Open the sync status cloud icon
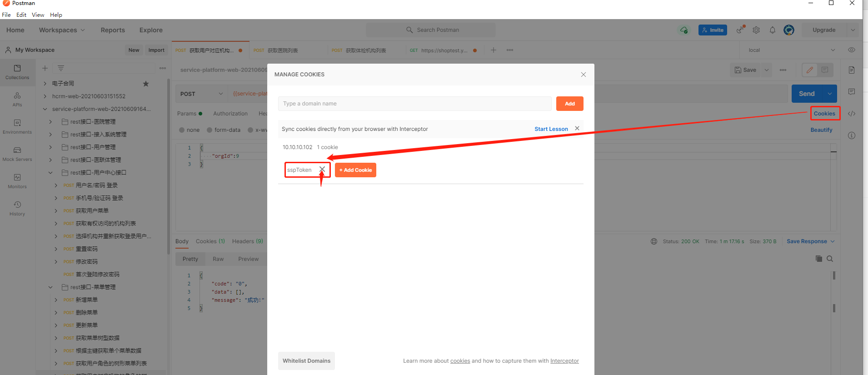Viewport: 868px width, 375px height. tap(684, 30)
